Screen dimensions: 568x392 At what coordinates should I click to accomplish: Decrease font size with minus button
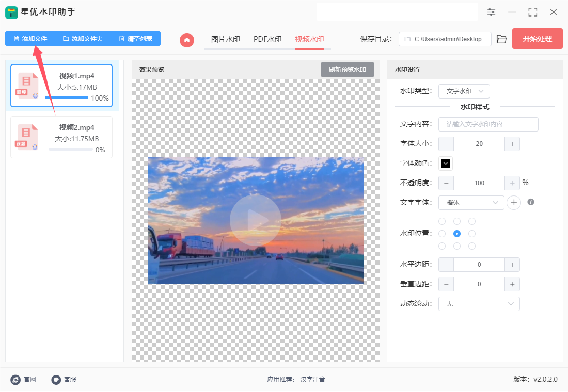tap(446, 144)
